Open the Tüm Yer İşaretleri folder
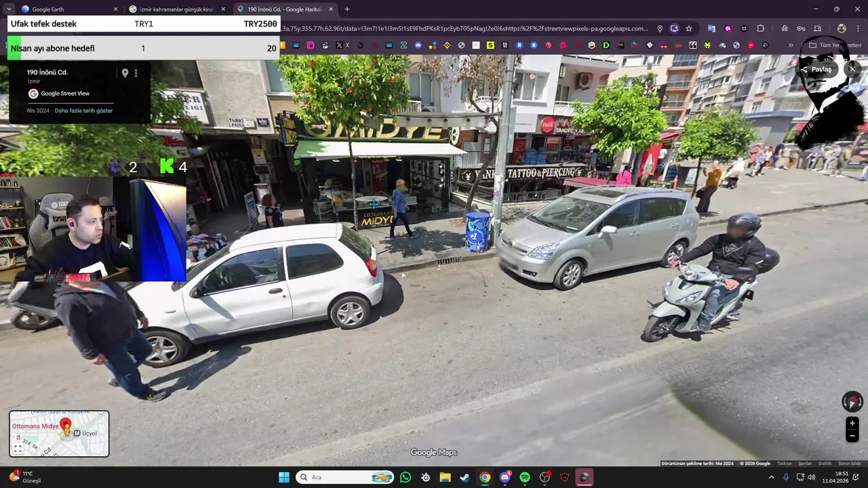 pyautogui.click(x=834, y=45)
